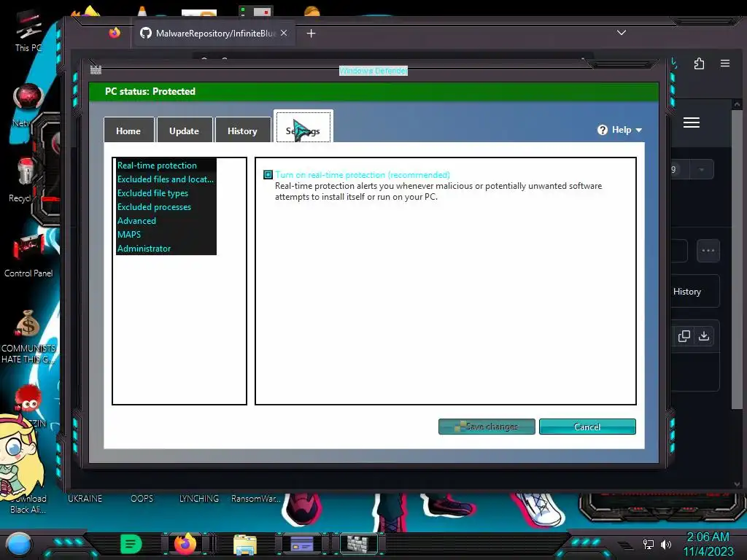The height and width of the screenshot is (560, 747).
Task: Click the network icon in system tray
Action: pyautogui.click(x=648, y=544)
